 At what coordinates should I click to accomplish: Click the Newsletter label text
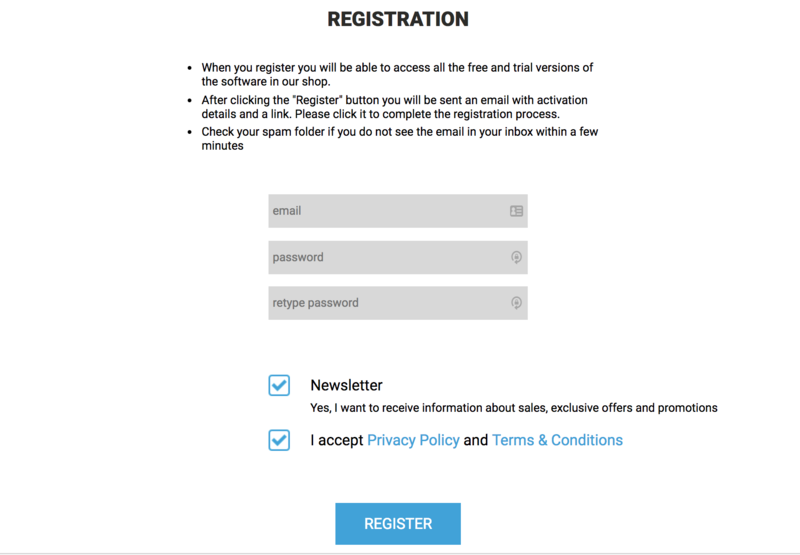346,385
